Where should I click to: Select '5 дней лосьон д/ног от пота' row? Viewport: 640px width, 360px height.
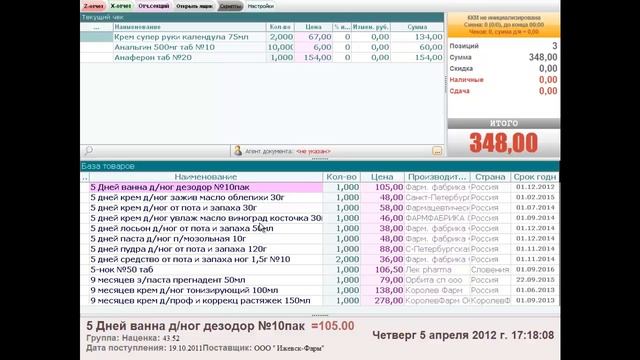point(320,228)
